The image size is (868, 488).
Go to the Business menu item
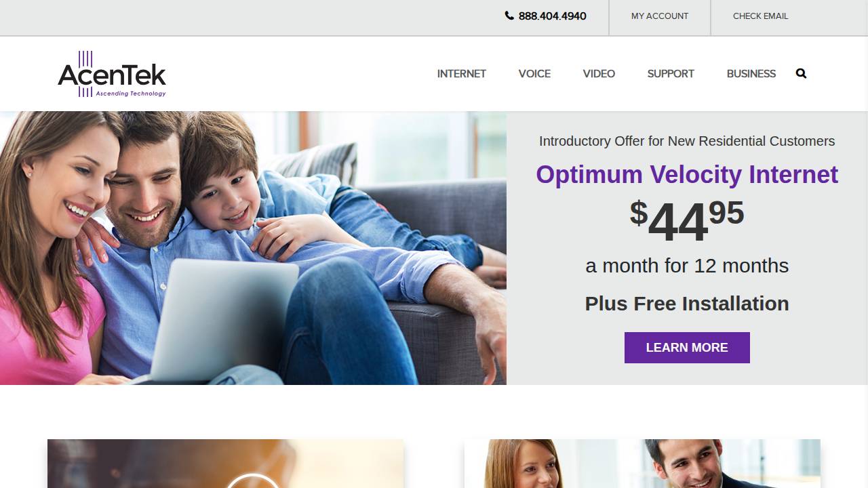point(751,73)
